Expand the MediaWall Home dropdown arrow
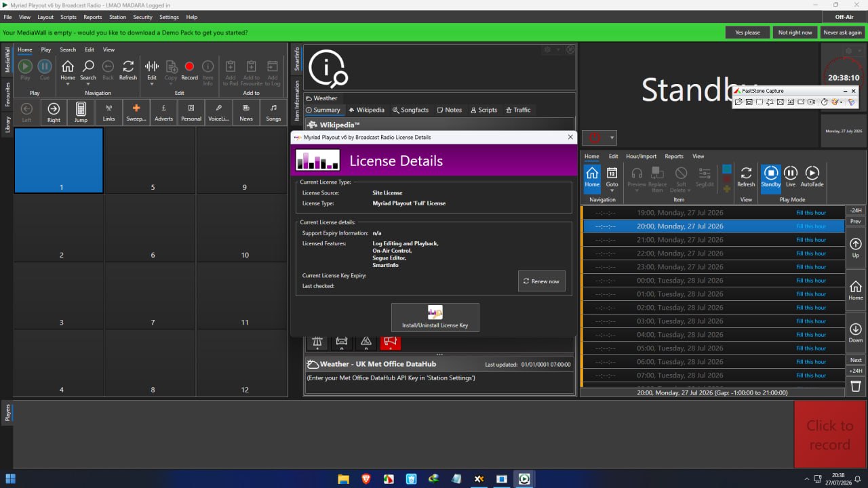Image resolution: width=868 pixels, height=488 pixels. (68, 85)
